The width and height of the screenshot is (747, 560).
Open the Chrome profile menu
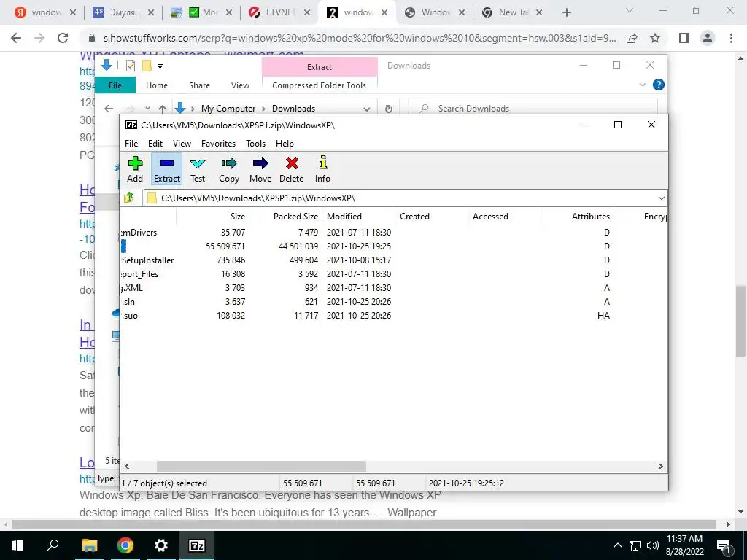708,38
